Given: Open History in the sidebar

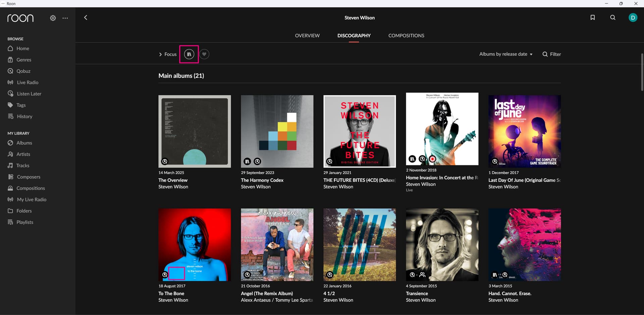Looking at the screenshot, I should click(x=24, y=117).
